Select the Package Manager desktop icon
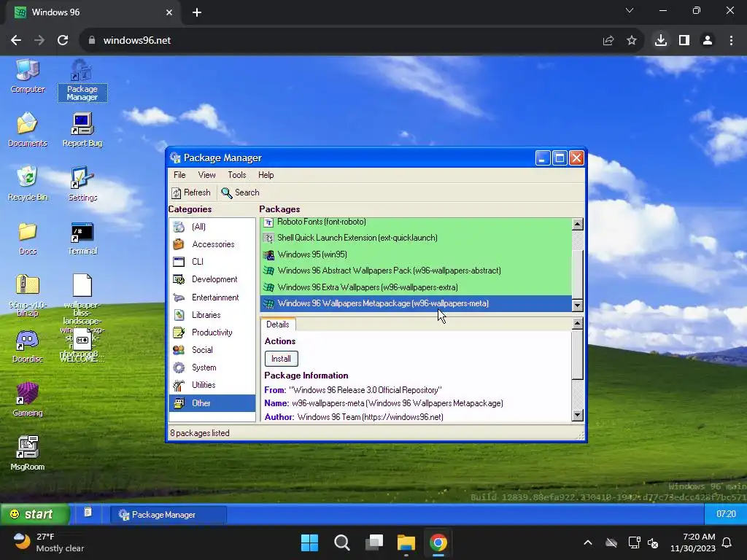The height and width of the screenshot is (560, 747). pos(82,80)
